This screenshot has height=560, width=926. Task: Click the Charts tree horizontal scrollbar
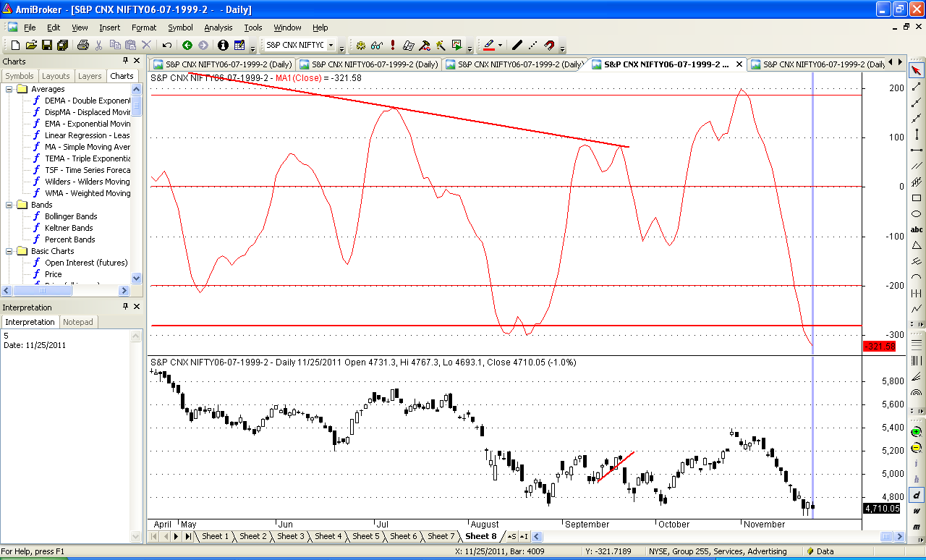[65, 291]
